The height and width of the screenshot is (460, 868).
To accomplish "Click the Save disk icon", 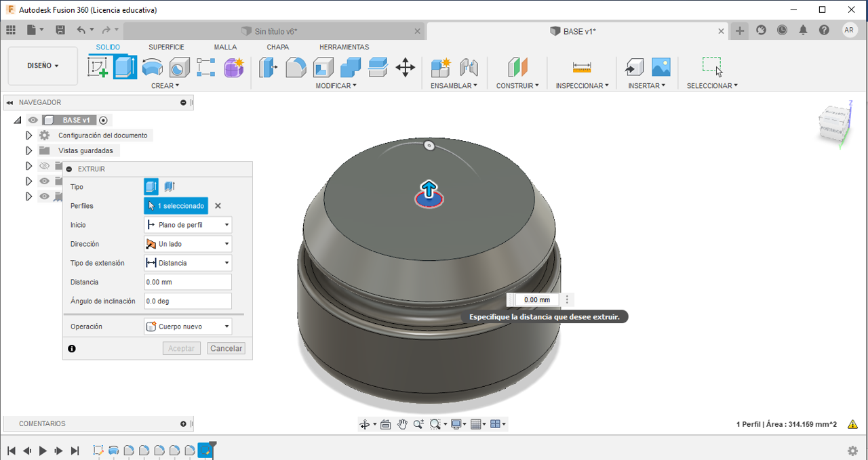I will point(60,30).
